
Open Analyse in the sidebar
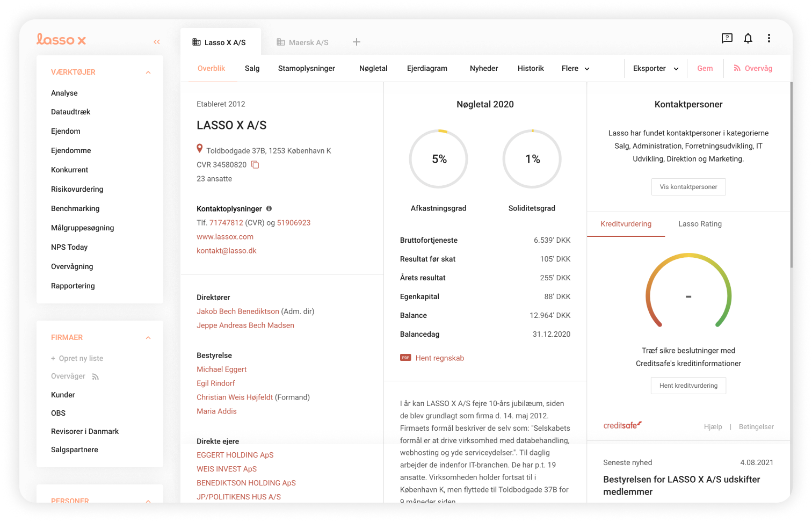(64, 93)
